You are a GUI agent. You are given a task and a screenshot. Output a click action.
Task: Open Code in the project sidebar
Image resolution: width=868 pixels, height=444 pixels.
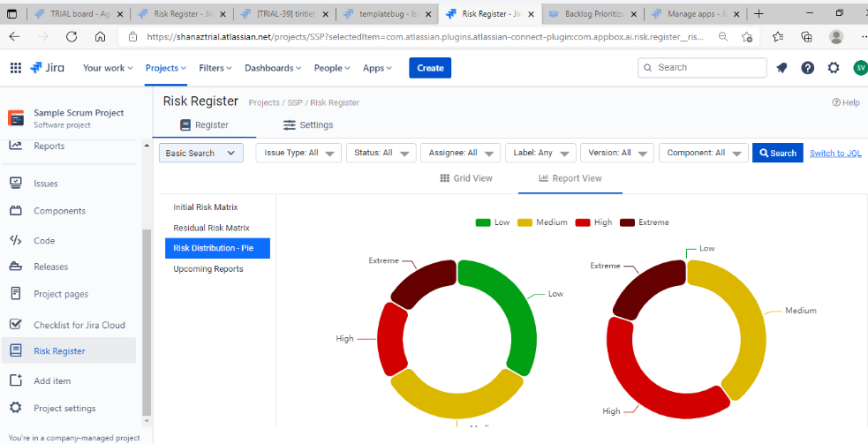point(44,240)
